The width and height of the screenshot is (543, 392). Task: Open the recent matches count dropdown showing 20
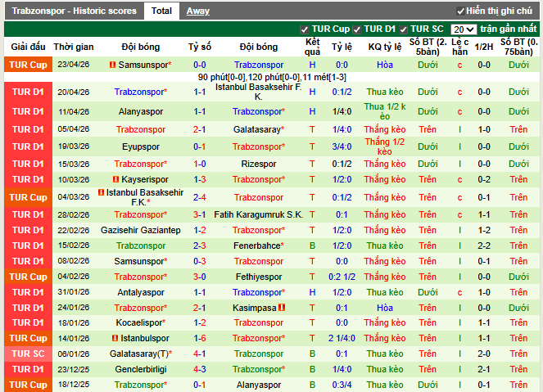[x=463, y=29]
